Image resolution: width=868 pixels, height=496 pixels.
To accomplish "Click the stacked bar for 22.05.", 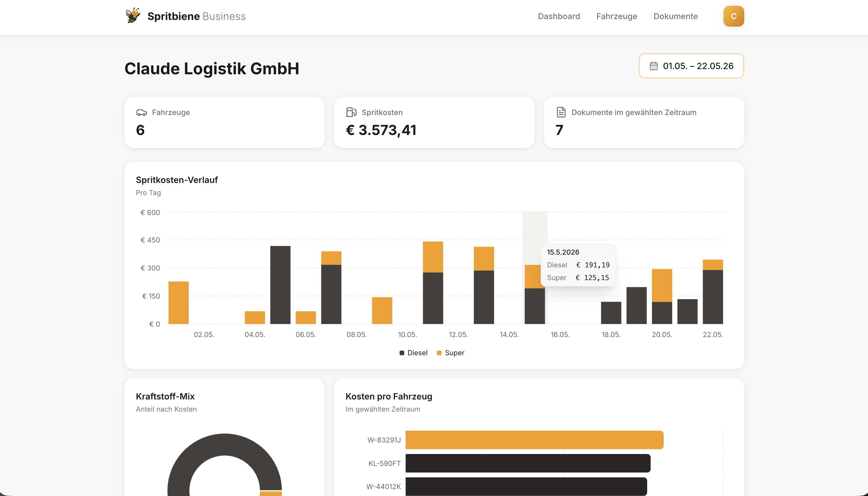I will click(x=713, y=292).
